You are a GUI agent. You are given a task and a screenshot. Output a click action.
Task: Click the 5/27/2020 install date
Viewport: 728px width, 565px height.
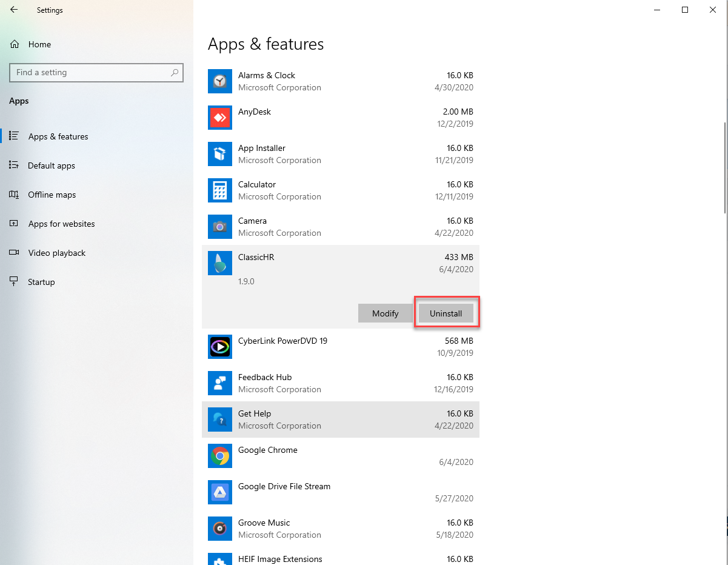454,498
